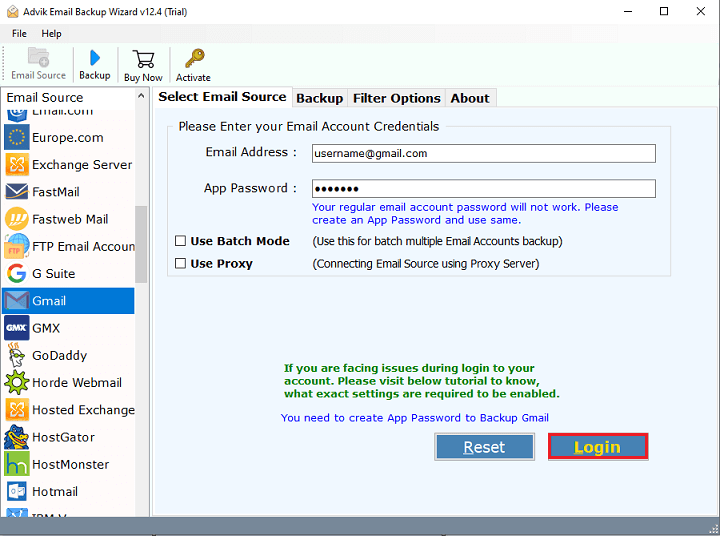Click the Gmail envelope icon
Screen dimensions: 720x536
click(x=17, y=301)
